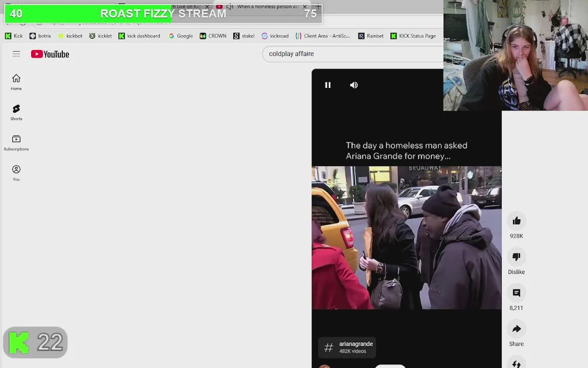Like the Short with 928K likes
Viewport: 588px width, 368px height.
click(517, 221)
